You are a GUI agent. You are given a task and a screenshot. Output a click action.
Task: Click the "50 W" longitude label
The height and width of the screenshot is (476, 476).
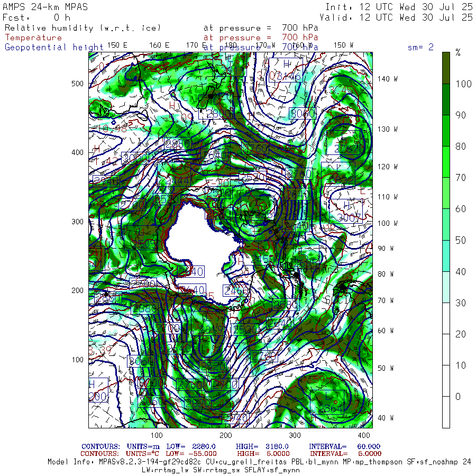386,368
